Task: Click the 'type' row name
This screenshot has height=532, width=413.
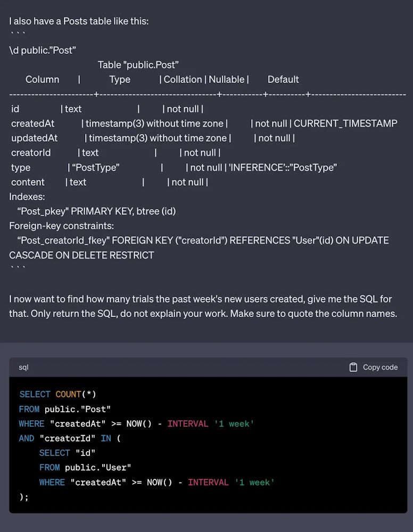Action: pos(21,168)
